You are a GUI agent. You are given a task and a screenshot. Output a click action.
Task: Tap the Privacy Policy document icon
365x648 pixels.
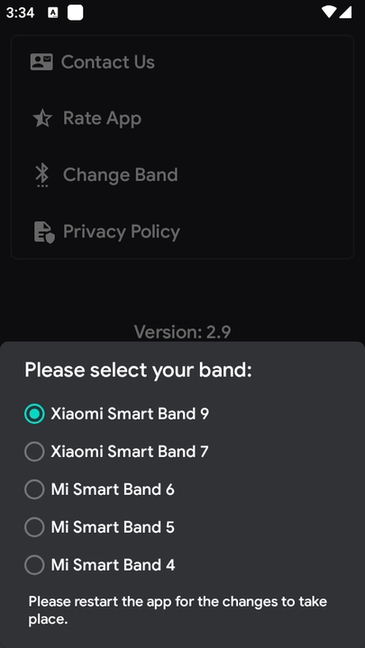coord(43,232)
